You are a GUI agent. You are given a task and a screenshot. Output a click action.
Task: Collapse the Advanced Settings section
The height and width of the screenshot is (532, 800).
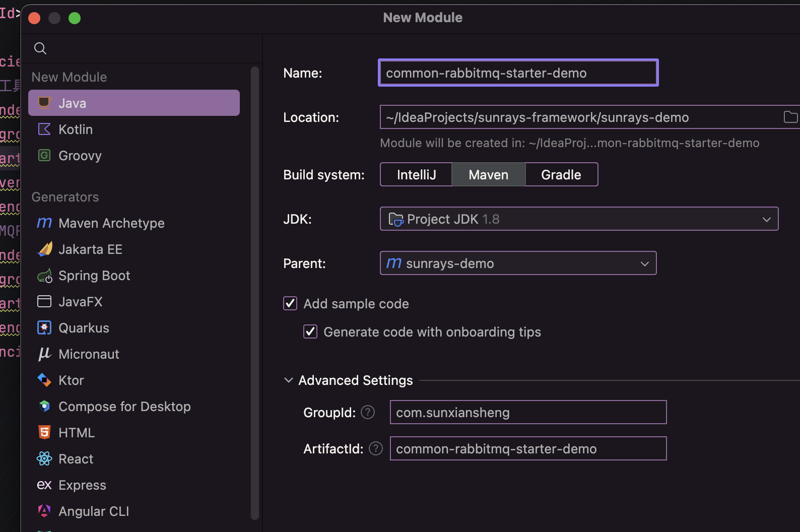tap(289, 380)
